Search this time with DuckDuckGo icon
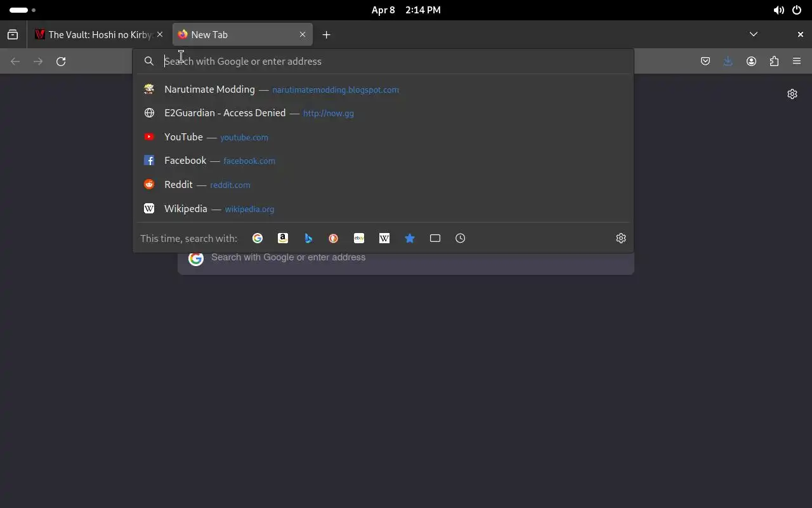Viewport: 812px width, 508px height. [334, 238]
